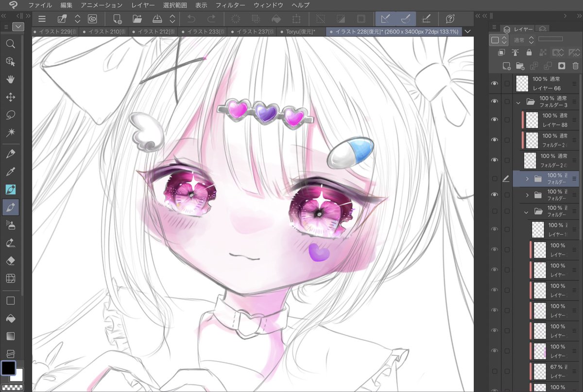Hide レイヤー 88 via eye icon
This screenshot has width=583, height=392.
coord(495,119)
